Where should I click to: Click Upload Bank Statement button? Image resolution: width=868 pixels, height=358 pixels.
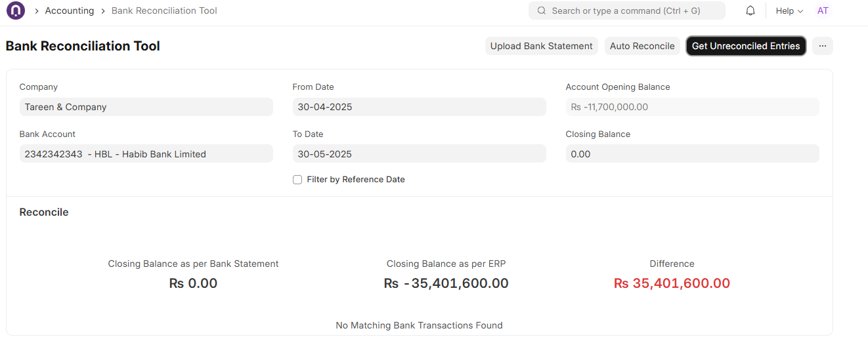(x=542, y=46)
